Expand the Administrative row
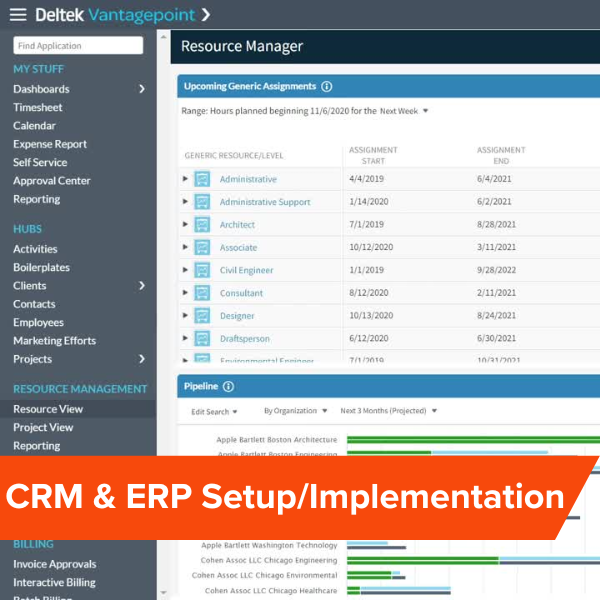Viewport: 600px width, 600px height. (x=185, y=178)
